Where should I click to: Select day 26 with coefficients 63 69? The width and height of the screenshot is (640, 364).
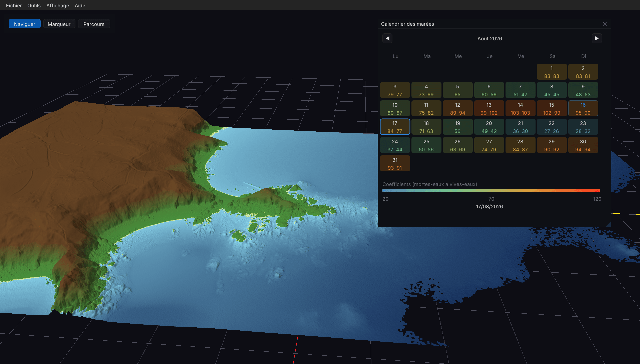click(x=457, y=145)
